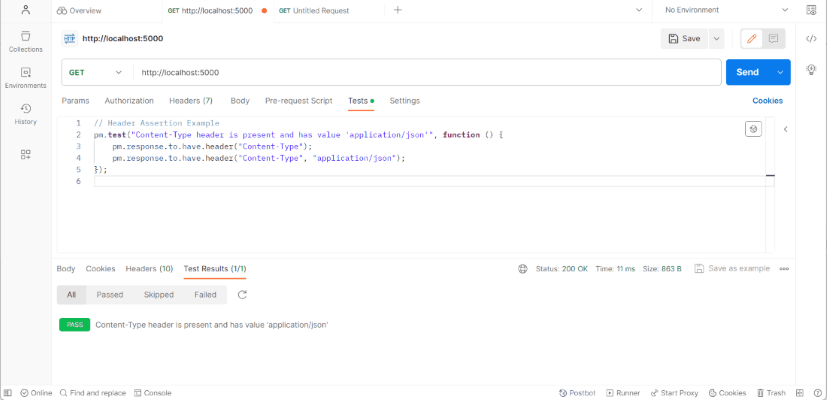Open the code snippet panel icon
This screenshot has width=827, height=400.
tap(811, 39)
